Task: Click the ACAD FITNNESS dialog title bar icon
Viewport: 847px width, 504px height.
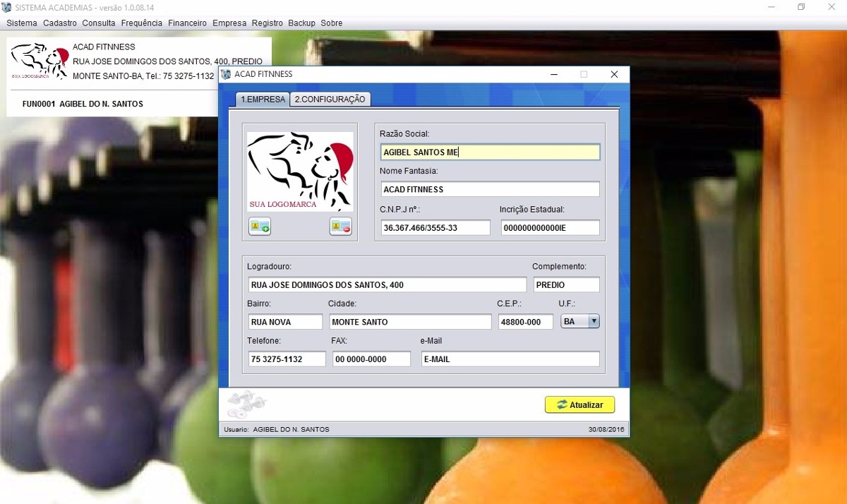Action: [x=226, y=73]
